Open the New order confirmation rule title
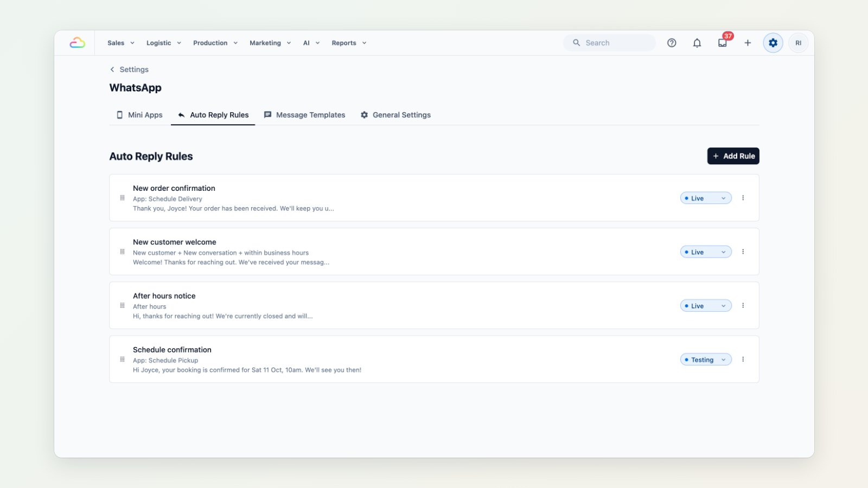The height and width of the screenshot is (488, 868). (x=174, y=188)
